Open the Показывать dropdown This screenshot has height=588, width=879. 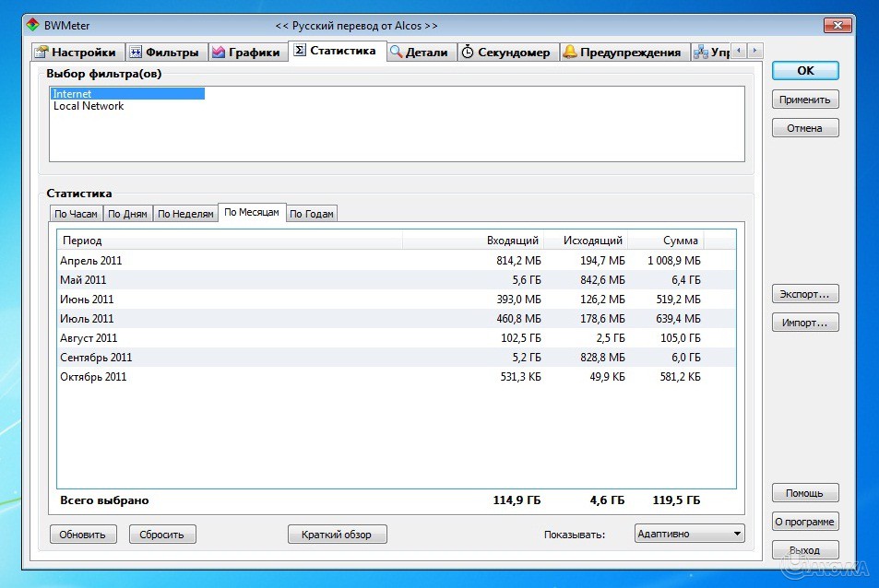point(689,534)
